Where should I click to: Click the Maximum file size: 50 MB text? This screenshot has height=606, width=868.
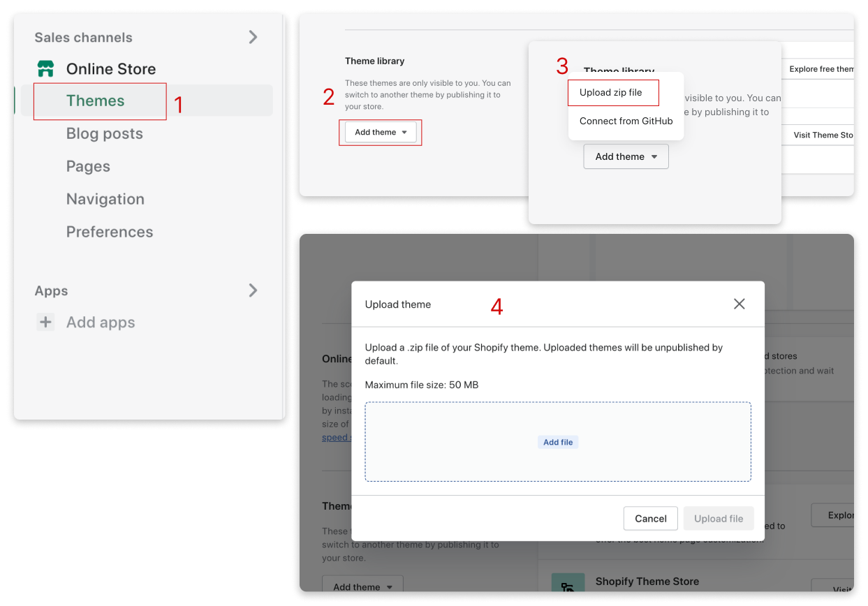422,385
